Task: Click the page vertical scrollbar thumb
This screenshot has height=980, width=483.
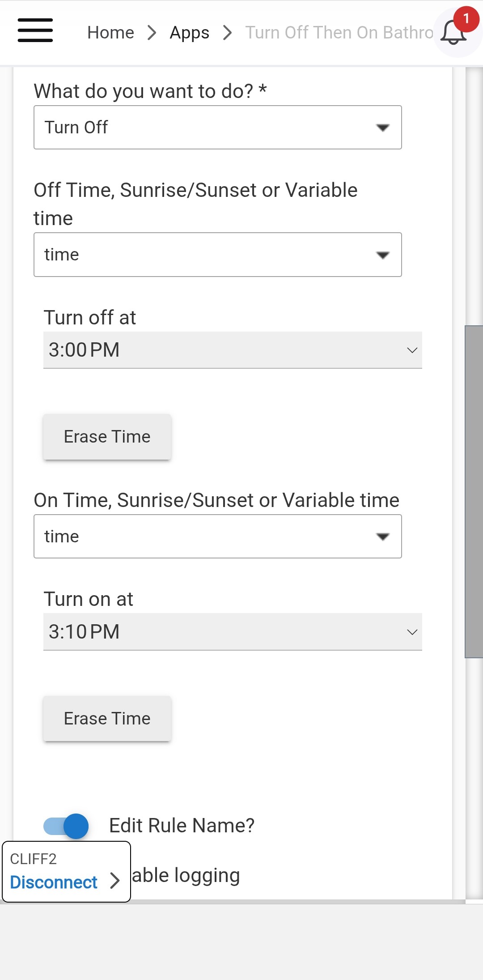Action: point(474,491)
